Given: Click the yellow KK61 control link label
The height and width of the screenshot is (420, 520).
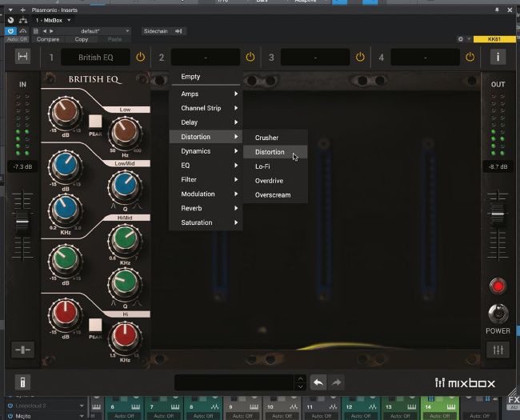Looking at the screenshot, I should pos(494,39).
